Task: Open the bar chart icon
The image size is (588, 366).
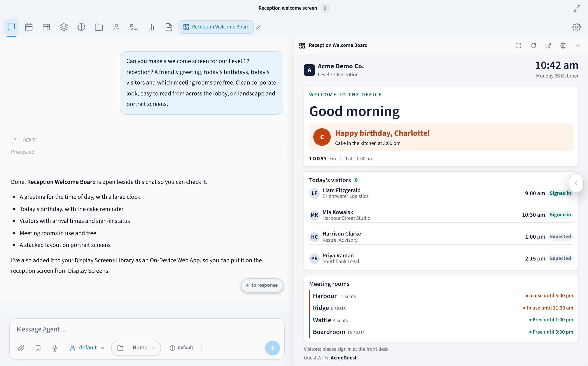Action: coord(151,27)
